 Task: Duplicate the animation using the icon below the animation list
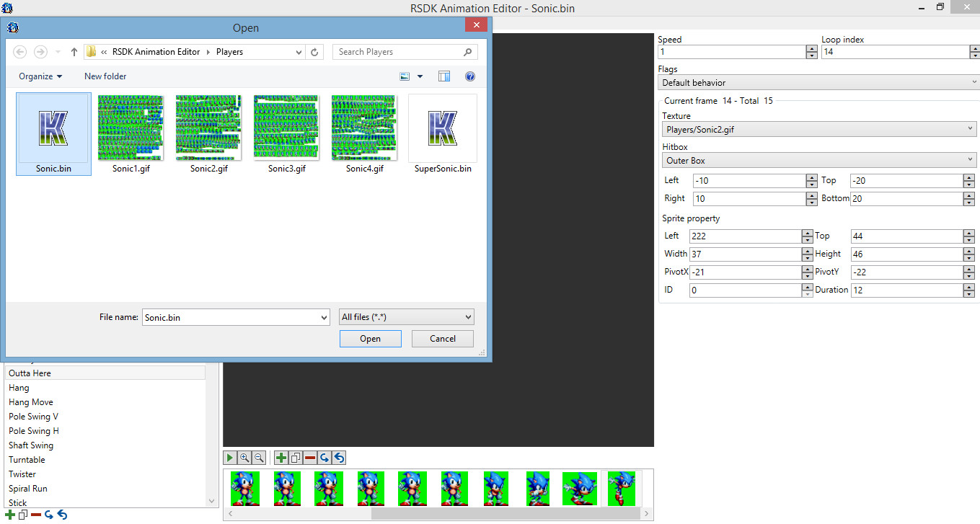23,515
